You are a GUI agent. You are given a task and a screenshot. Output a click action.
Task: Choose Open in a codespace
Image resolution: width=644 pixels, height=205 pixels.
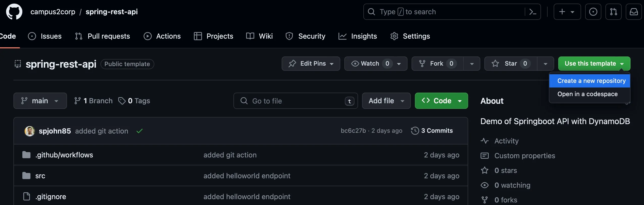[587, 94]
